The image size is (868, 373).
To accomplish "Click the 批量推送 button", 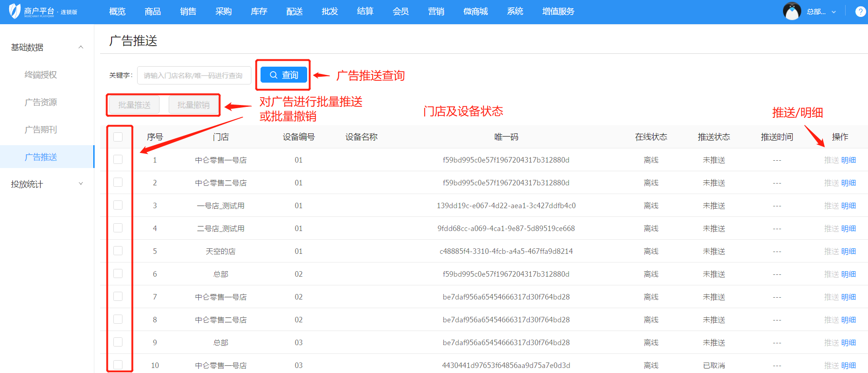I will coord(134,105).
